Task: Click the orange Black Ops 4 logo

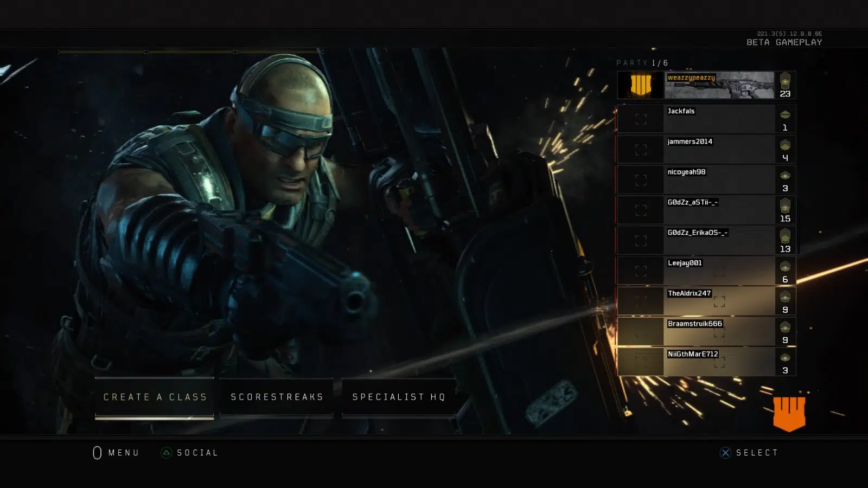Action: pos(789,413)
